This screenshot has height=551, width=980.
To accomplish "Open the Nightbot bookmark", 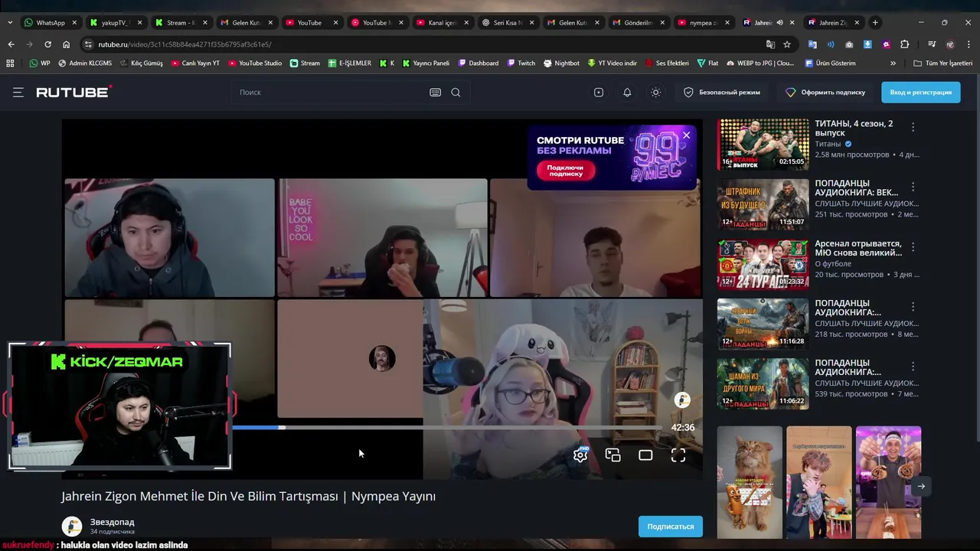I will (561, 64).
